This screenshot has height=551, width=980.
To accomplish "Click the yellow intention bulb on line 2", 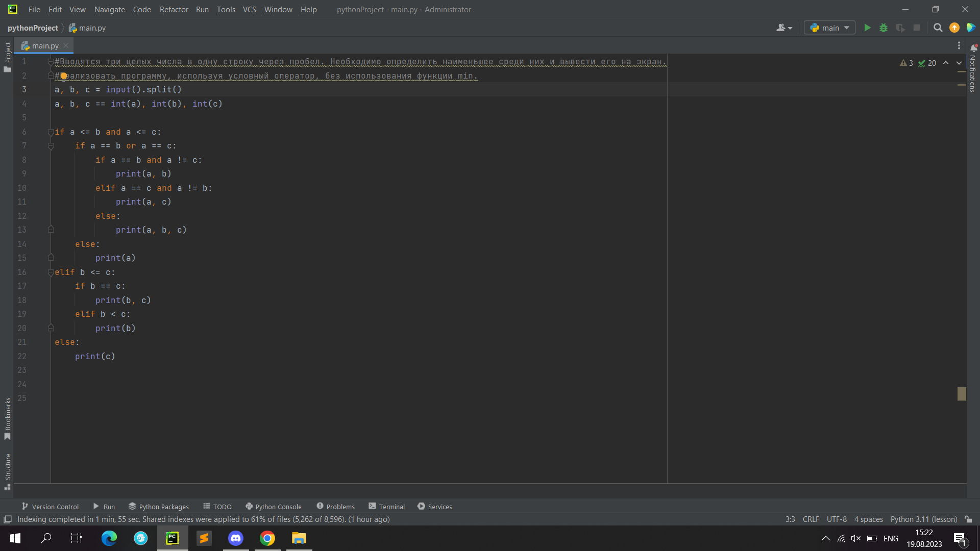I will (63, 76).
